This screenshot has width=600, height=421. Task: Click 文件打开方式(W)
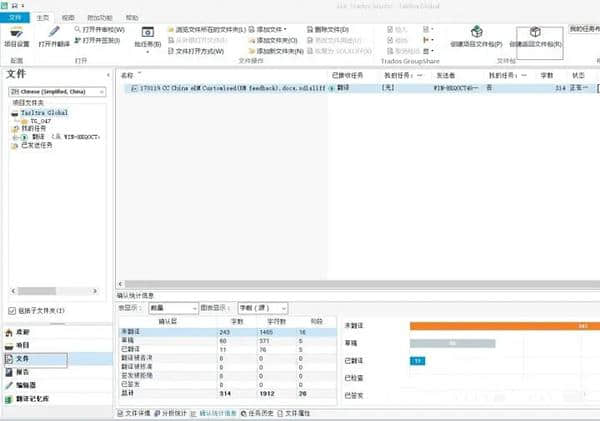click(196, 51)
